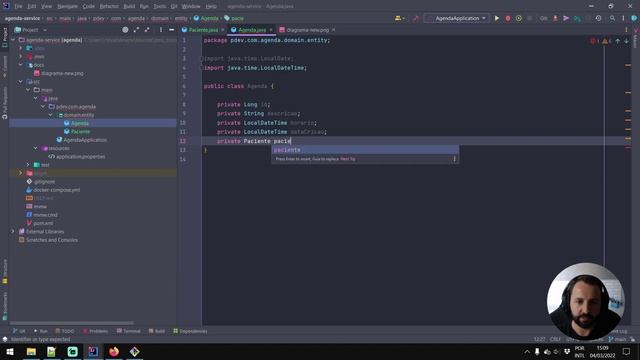Toggle the Pull Requests stripe button
Viewport: 640px width, 360px height.
(x=4, y=103)
